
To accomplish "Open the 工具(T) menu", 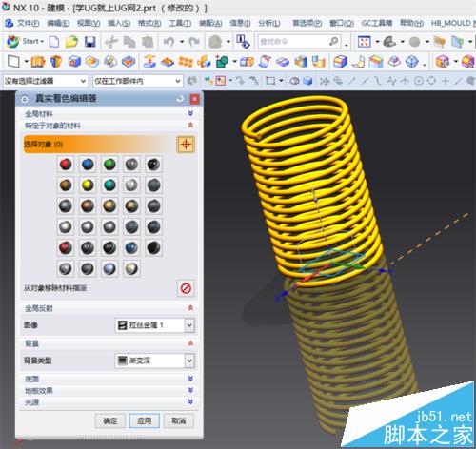I will (x=180, y=23).
